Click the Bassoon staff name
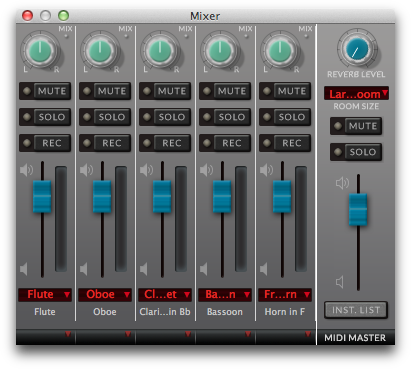 225,312
